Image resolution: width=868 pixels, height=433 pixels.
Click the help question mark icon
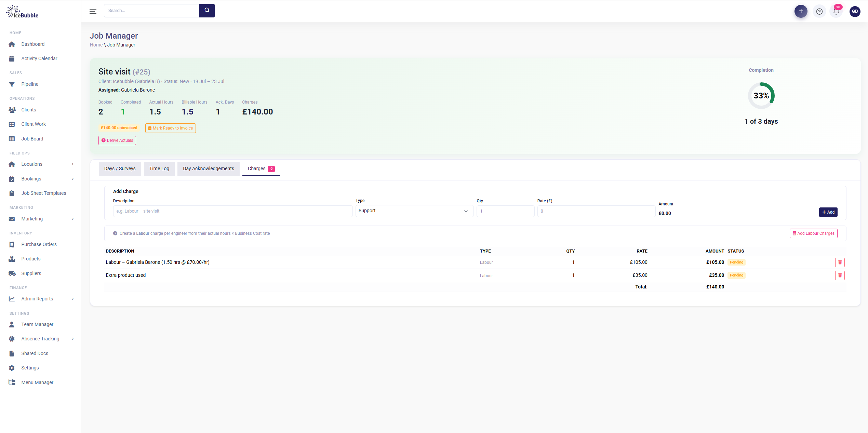[819, 11]
